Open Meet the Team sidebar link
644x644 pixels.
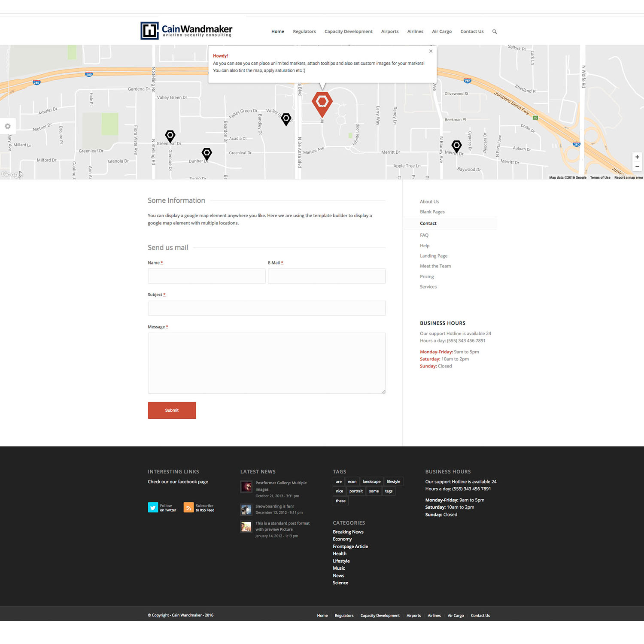point(435,266)
